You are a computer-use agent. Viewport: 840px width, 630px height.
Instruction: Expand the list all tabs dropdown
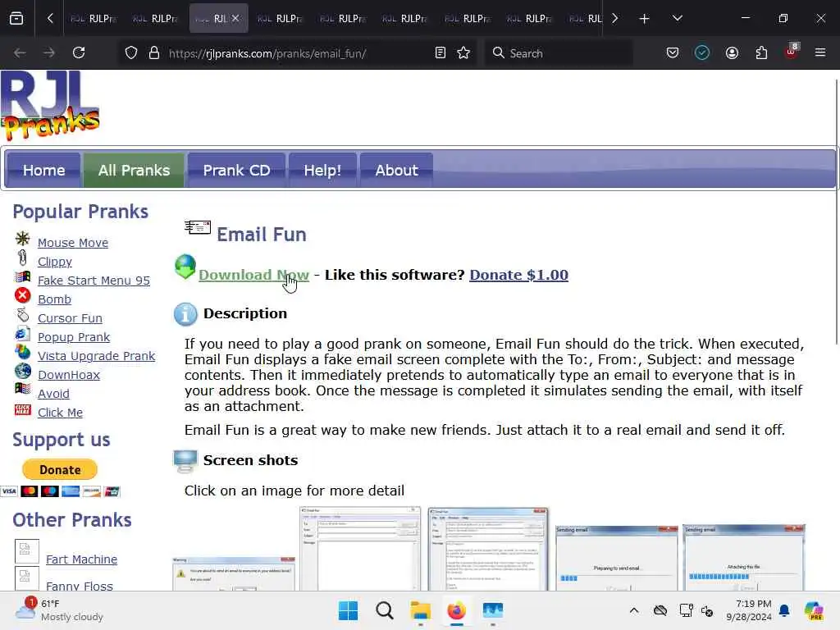tap(677, 19)
